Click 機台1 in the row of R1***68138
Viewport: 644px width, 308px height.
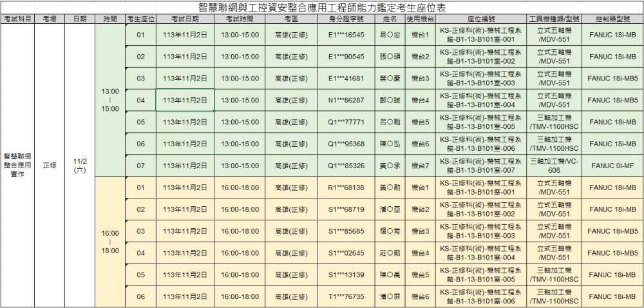(420, 188)
